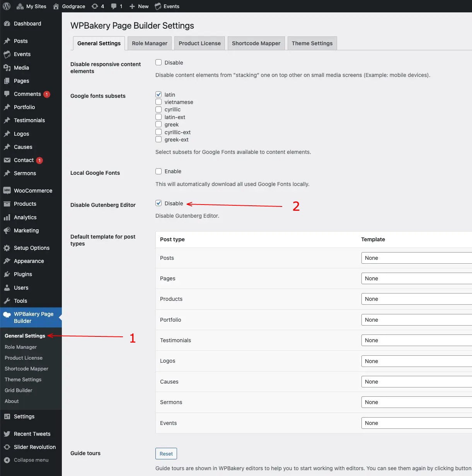Enable Local Google Fonts checkbox
The width and height of the screenshot is (472, 476).
[158, 171]
